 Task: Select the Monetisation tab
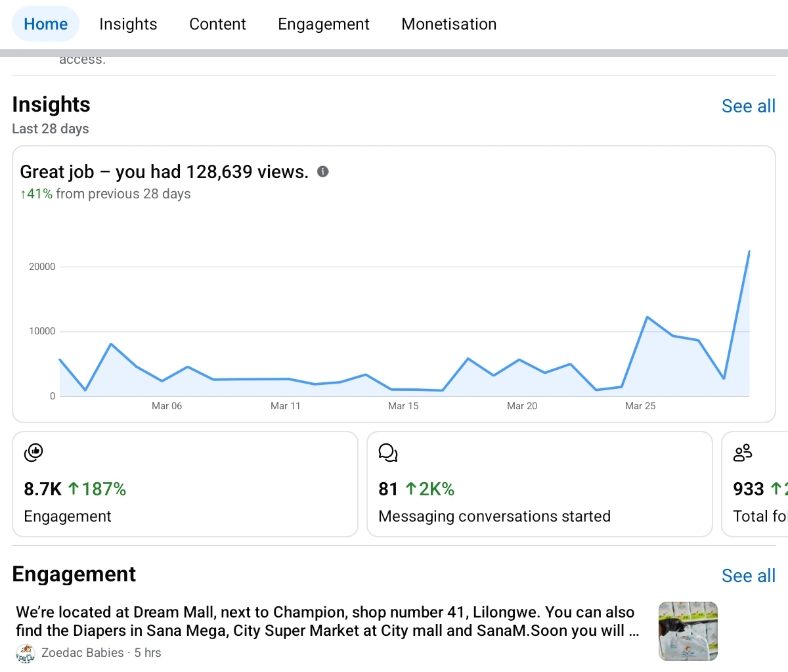point(449,24)
